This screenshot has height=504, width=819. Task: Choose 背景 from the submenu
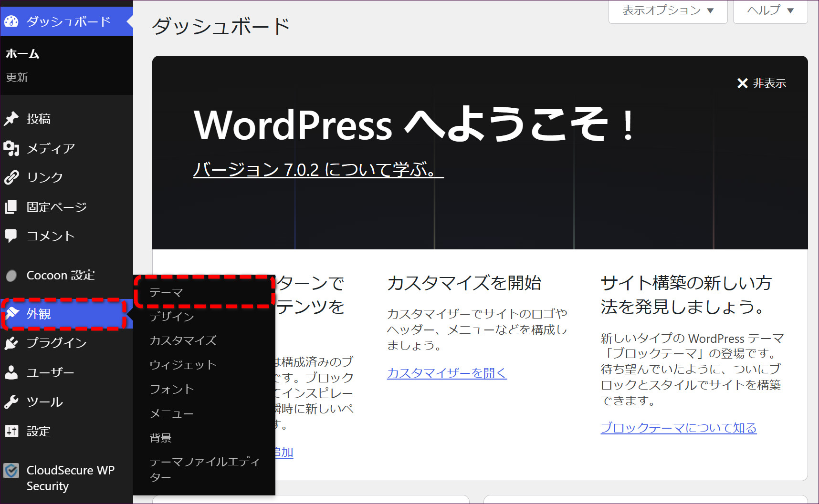pyautogui.click(x=160, y=438)
